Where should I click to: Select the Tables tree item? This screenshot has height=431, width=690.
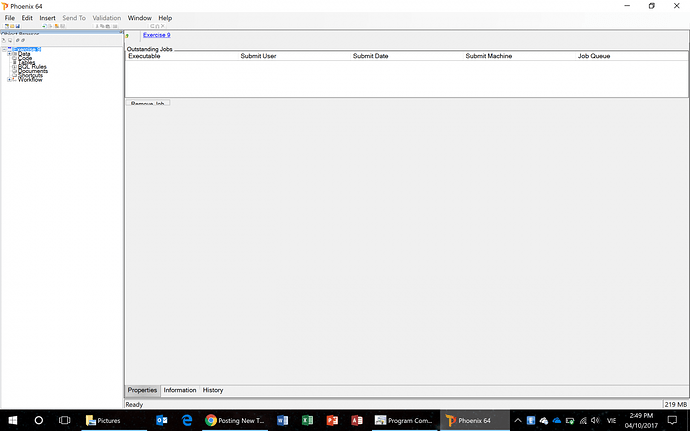[x=27, y=63]
